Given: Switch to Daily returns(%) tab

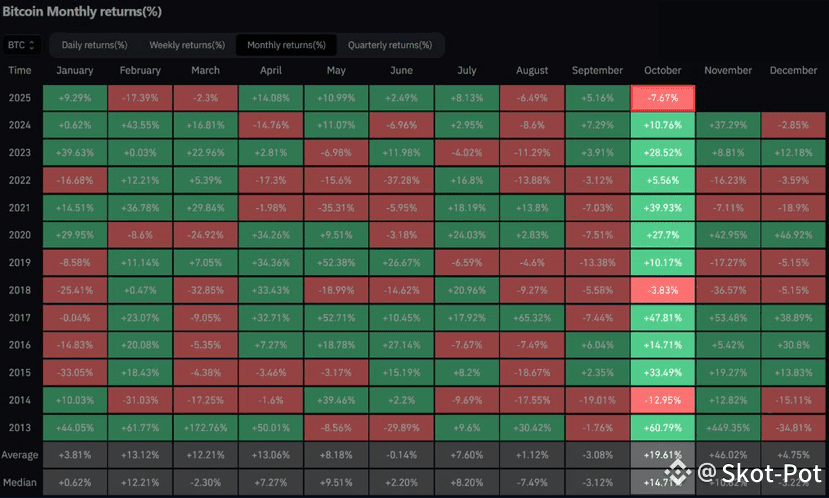Looking at the screenshot, I should tap(95, 45).
